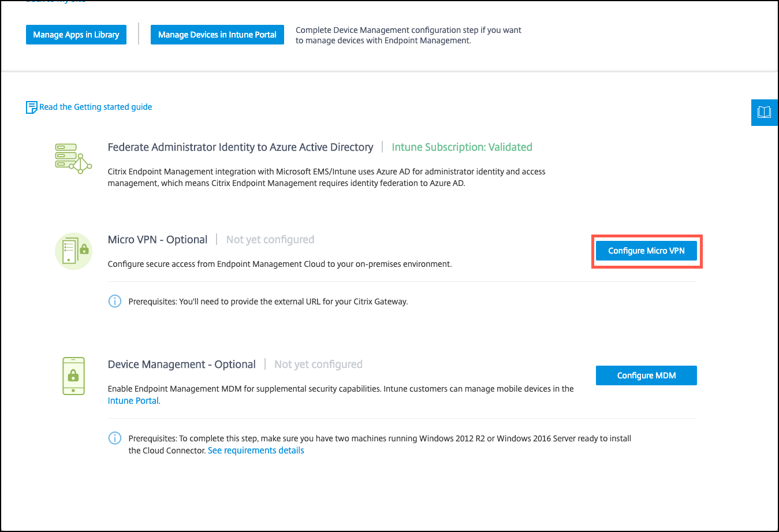
Task: Open the See requirements details link
Action: point(256,451)
